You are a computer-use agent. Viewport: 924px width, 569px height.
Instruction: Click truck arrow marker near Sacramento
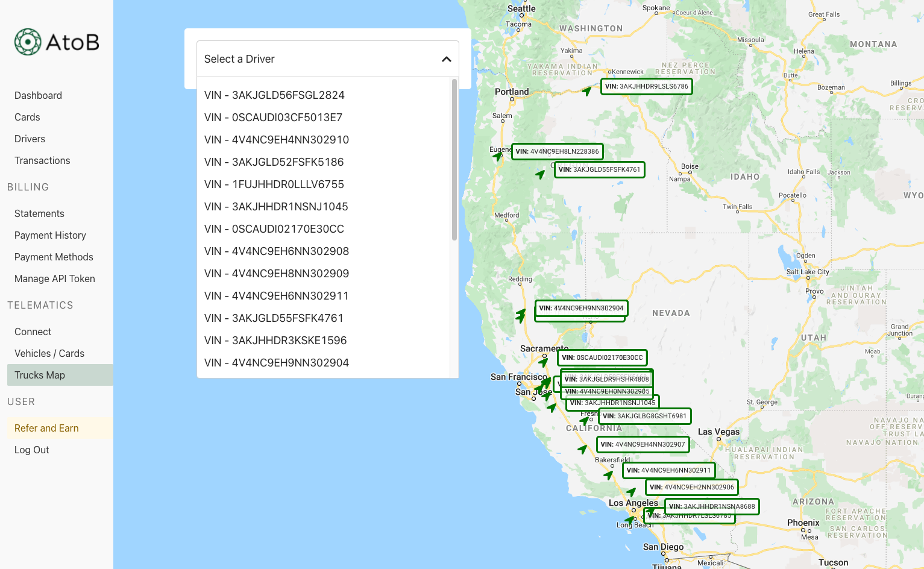pyautogui.click(x=544, y=362)
